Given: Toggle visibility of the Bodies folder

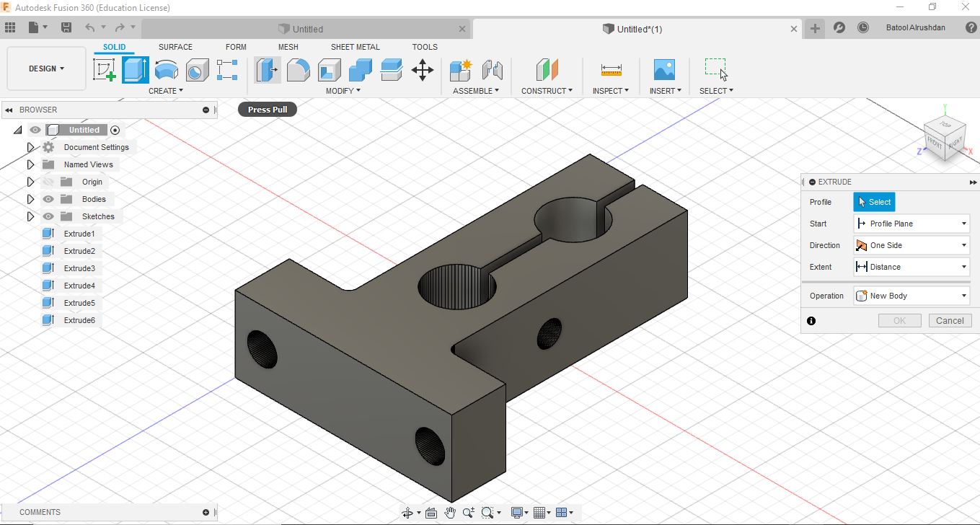Looking at the screenshot, I should (48, 199).
